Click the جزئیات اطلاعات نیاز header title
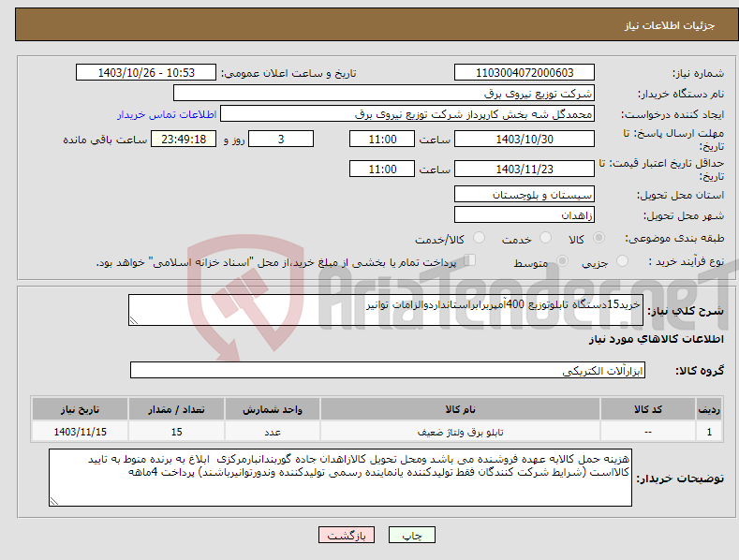 (670, 25)
